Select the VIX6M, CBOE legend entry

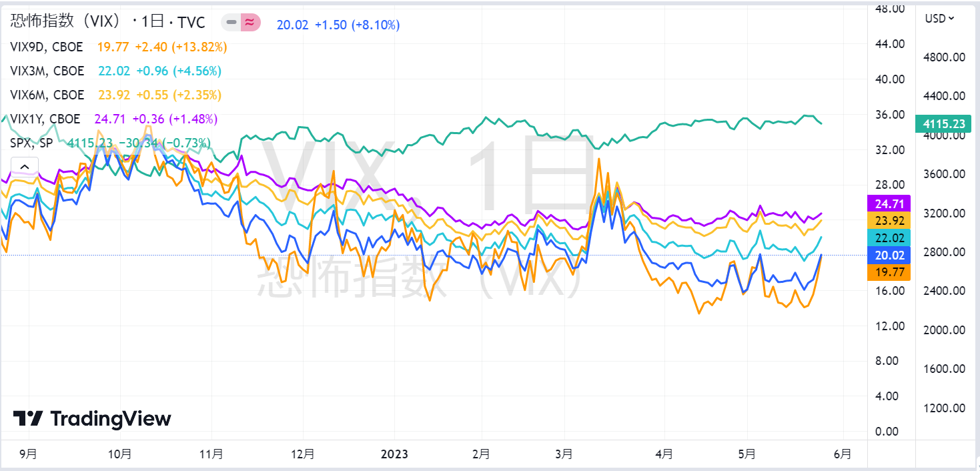coord(48,95)
